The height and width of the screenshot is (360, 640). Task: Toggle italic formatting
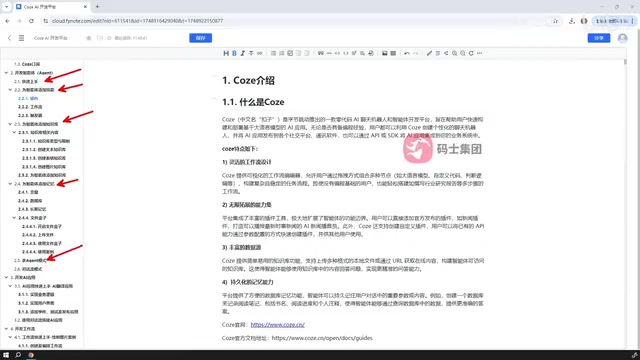pos(242,53)
